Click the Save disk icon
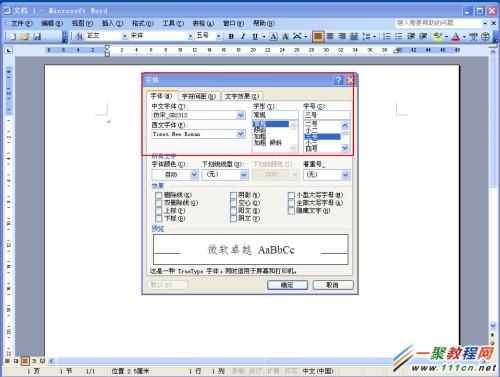The height and width of the screenshot is (377, 500). click(x=37, y=36)
